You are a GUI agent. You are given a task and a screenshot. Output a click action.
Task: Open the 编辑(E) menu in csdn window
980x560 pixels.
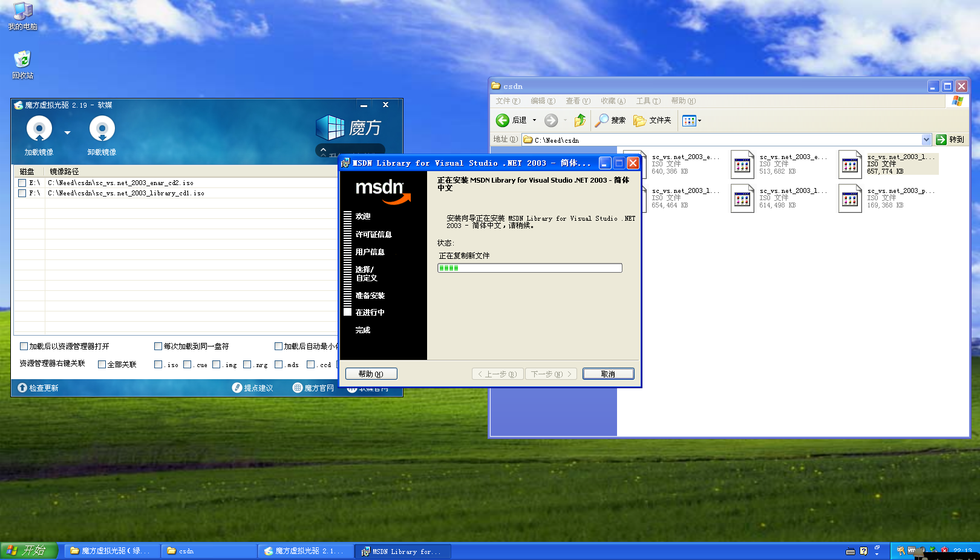pos(543,101)
